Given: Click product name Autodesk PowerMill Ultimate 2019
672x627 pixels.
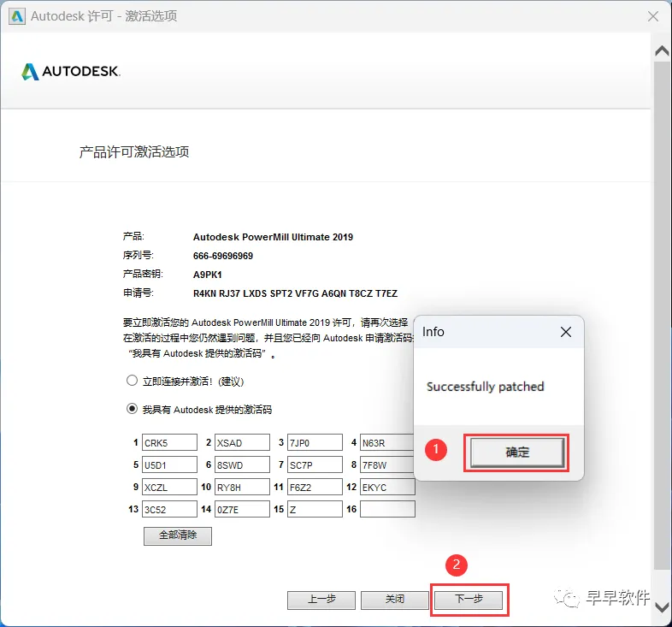Looking at the screenshot, I should (273, 237).
